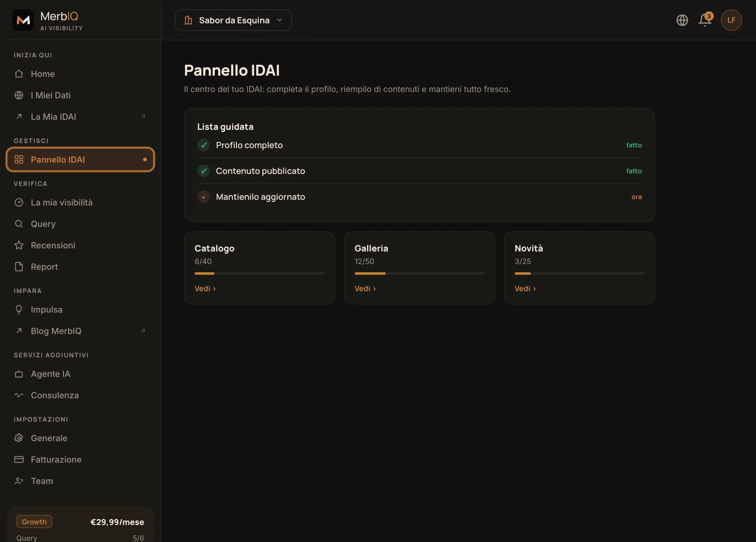
Task: Click the Lista guidata heading
Action: click(225, 127)
